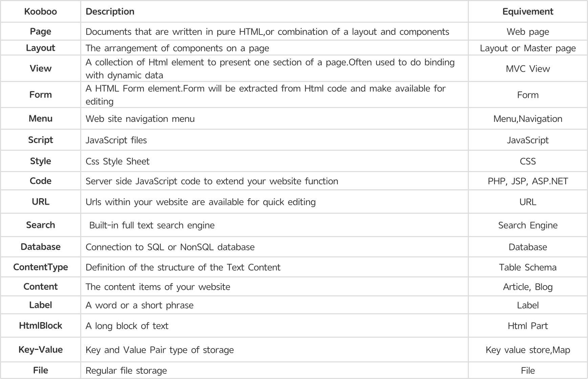Viewport: 588px width, 379px height.
Task: Click the 'PHP, JSP, ASP.NET' cell
Action: coord(528,181)
